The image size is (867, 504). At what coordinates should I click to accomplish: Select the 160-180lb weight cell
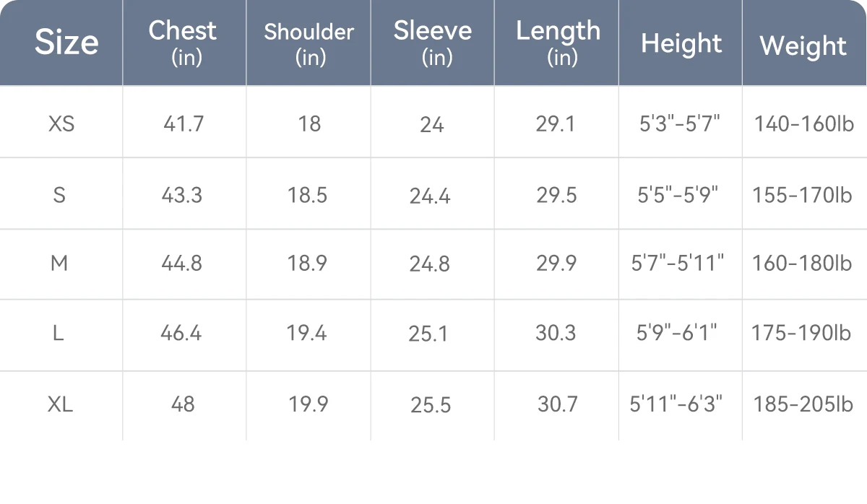click(803, 264)
